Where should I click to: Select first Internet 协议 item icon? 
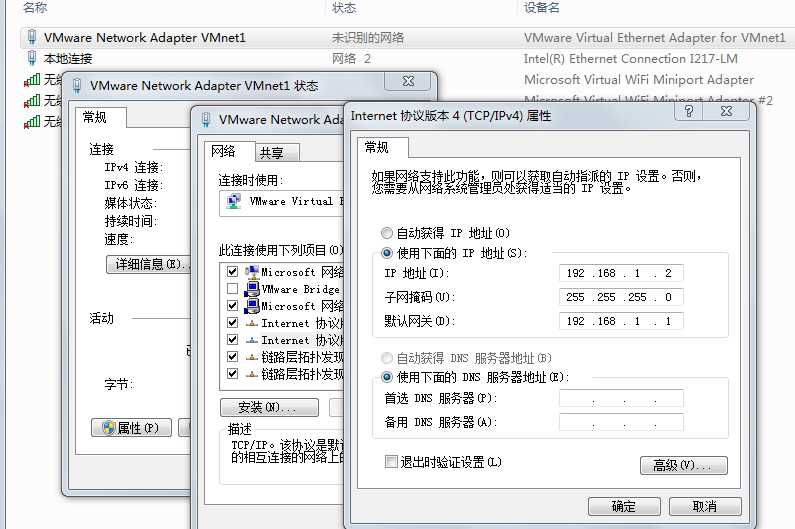pos(252,323)
